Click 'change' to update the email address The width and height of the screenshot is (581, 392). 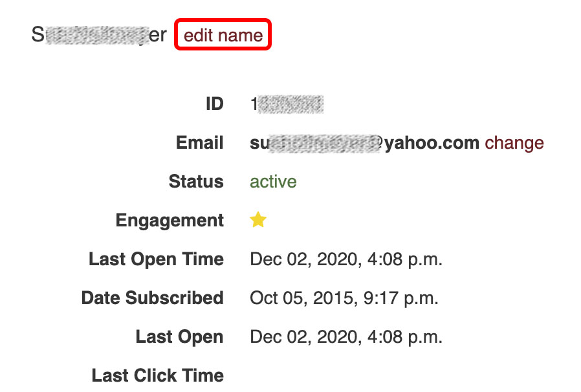[x=514, y=143]
